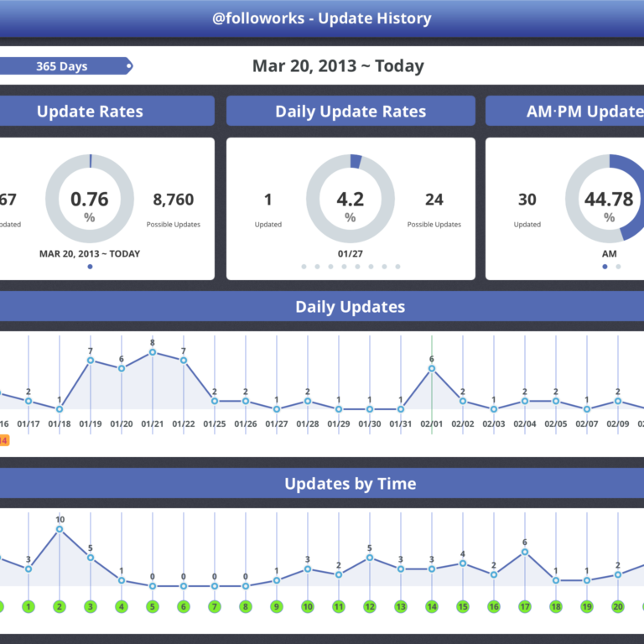Viewport: 644px width, 644px height.
Task: Click the orange 14 badge under Daily Updates
Action: [3, 440]
